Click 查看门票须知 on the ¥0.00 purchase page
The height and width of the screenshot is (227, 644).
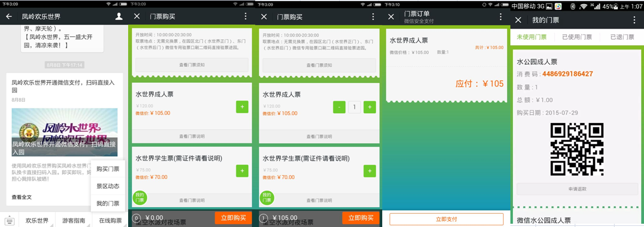192,65
